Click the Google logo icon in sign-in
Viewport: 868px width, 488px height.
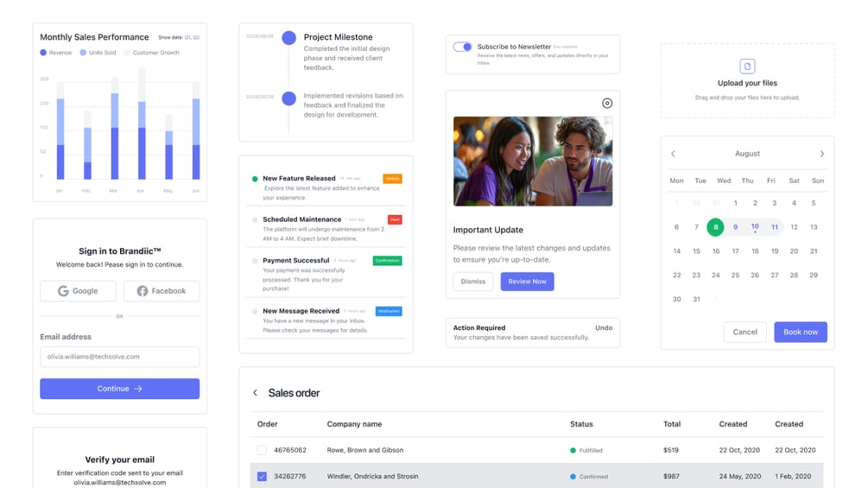click(x=63, y=291)
